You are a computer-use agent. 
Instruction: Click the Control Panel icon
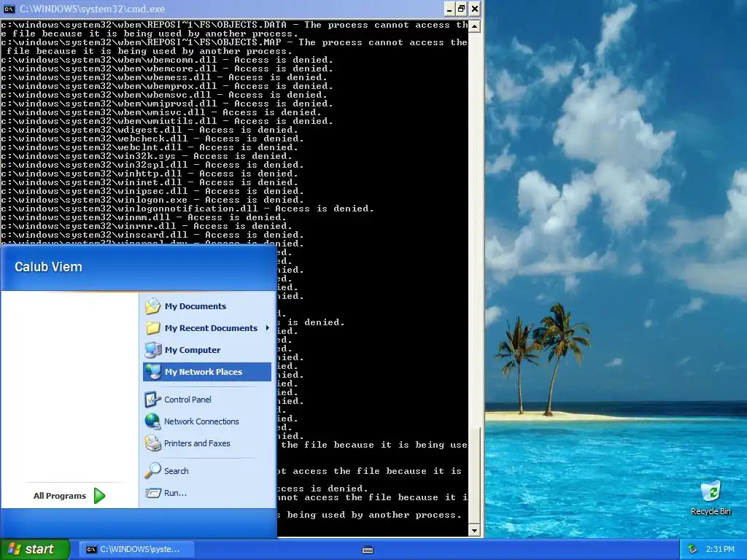(152, 400)
